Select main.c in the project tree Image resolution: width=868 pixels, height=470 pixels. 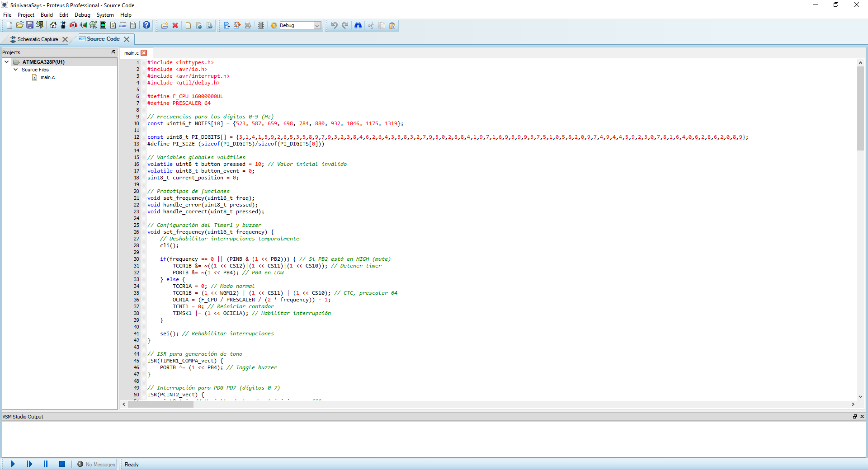click(x=47, y=77)
